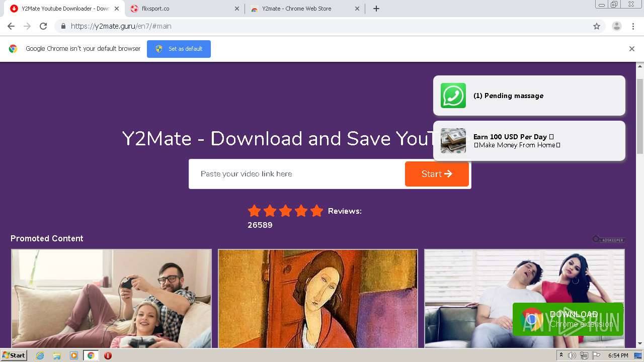The width and height of the screenshot is (644, 362).
Task: Click the orange Start button
Action: 437,174
